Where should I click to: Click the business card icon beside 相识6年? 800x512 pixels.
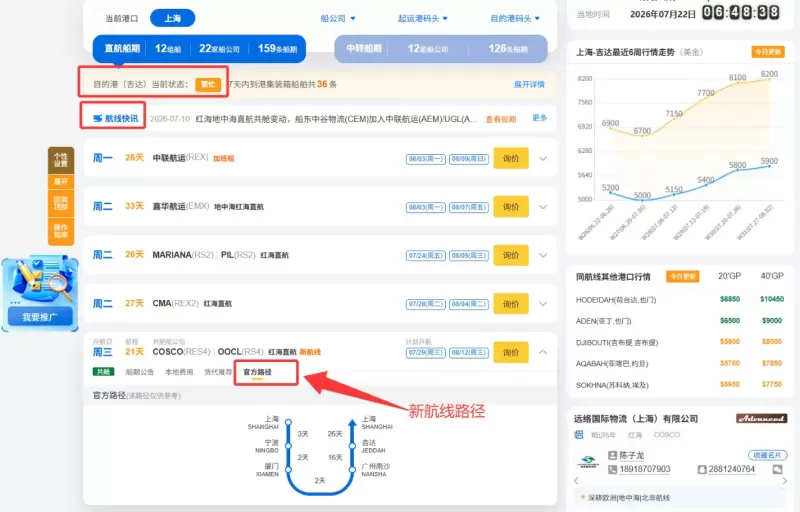click(579, 434)
